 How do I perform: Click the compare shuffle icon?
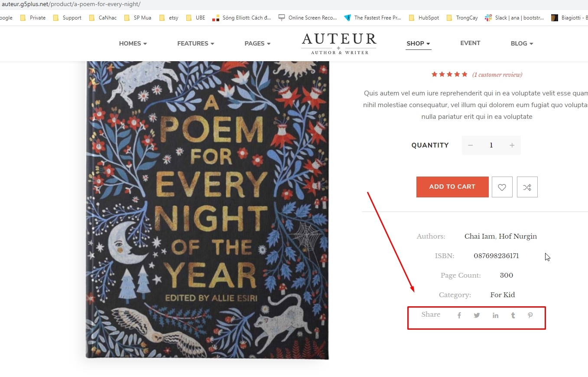[x=527, y=187]
